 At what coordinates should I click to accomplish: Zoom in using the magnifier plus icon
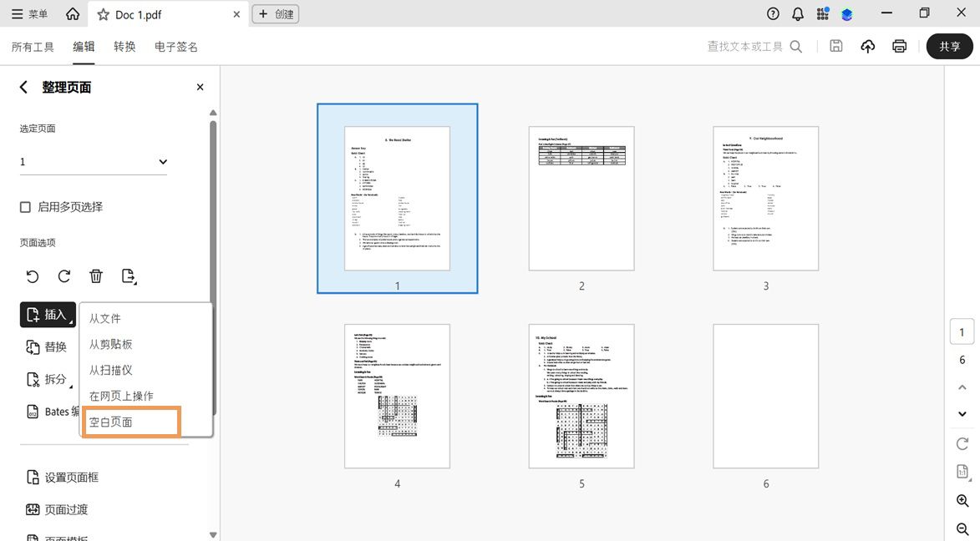coord(961,501)
